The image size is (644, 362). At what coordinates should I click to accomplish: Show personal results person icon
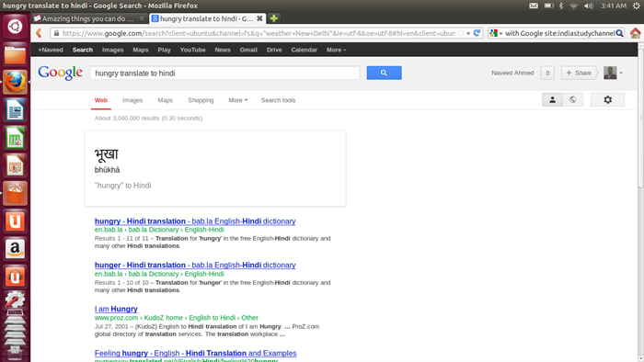[552, 99]
